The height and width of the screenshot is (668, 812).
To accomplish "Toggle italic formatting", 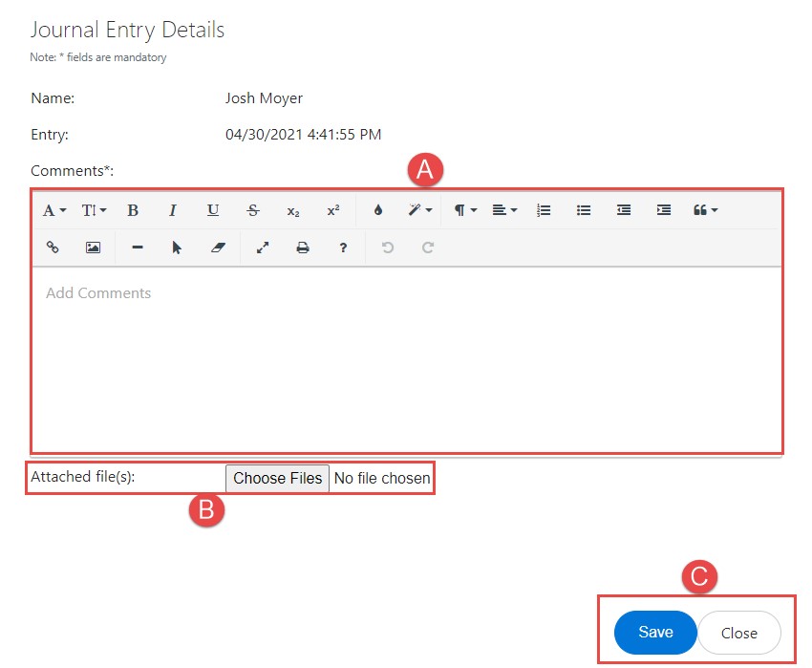I will pos(173,210).
